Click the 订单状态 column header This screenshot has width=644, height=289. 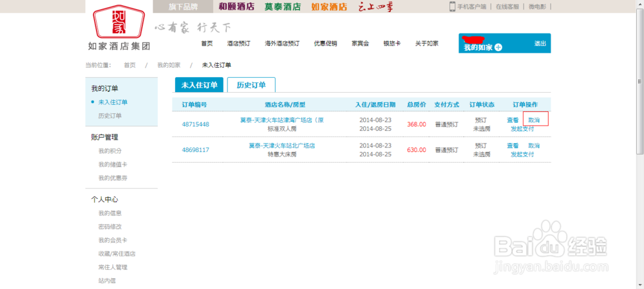coord(482,104)
